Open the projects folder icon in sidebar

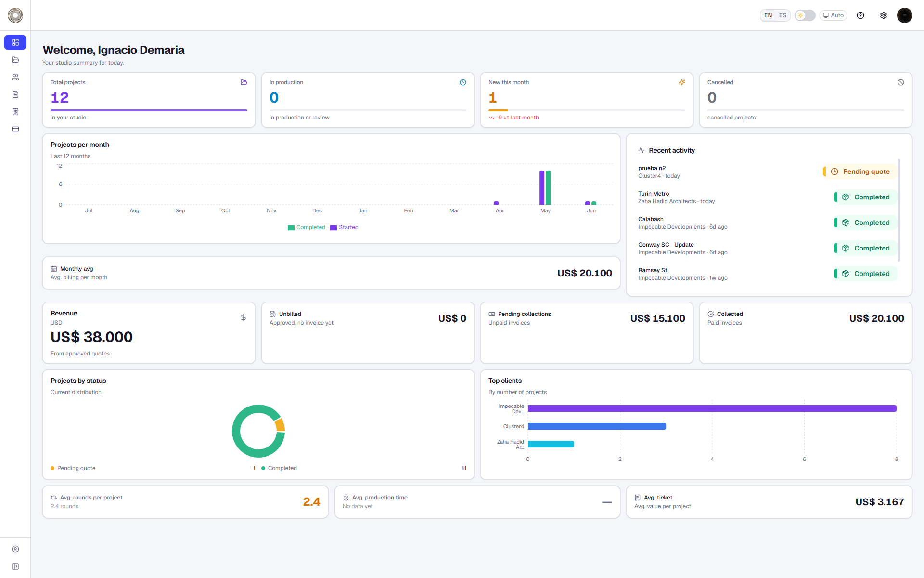pyautogui.click(x=15, y=60)
